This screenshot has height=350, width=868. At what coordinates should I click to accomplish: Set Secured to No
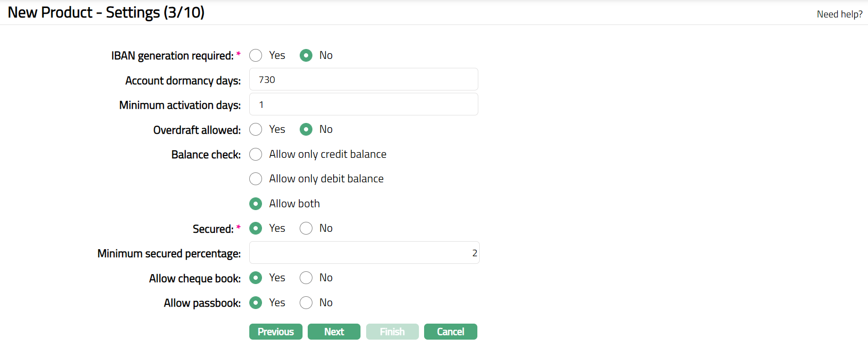point(306,228)
